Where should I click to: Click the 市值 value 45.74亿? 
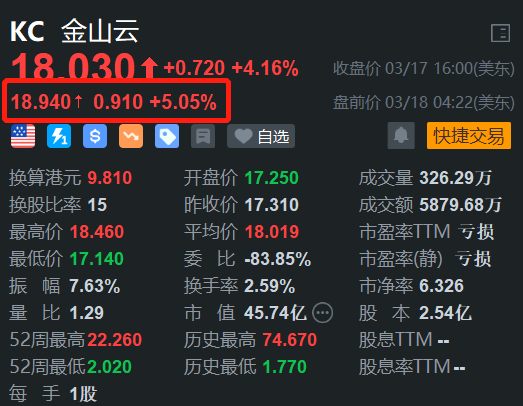pyautogui.click(x=275, y=313)
